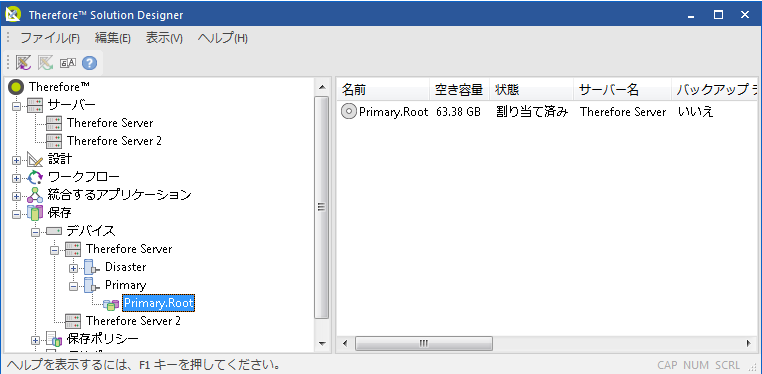Collapse the デバイス tree node
This screenshot has height=374, width=762.
35,232
